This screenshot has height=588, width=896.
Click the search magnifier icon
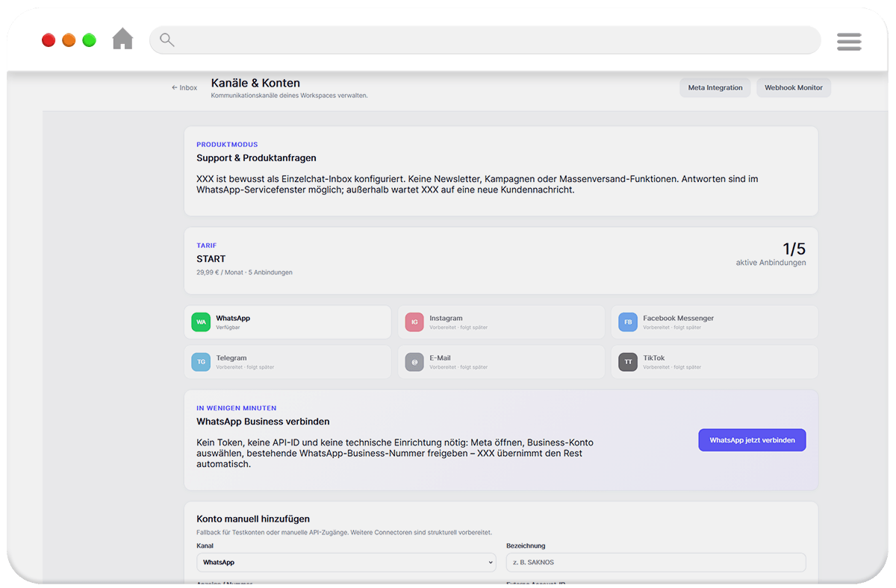click(167, 40)
